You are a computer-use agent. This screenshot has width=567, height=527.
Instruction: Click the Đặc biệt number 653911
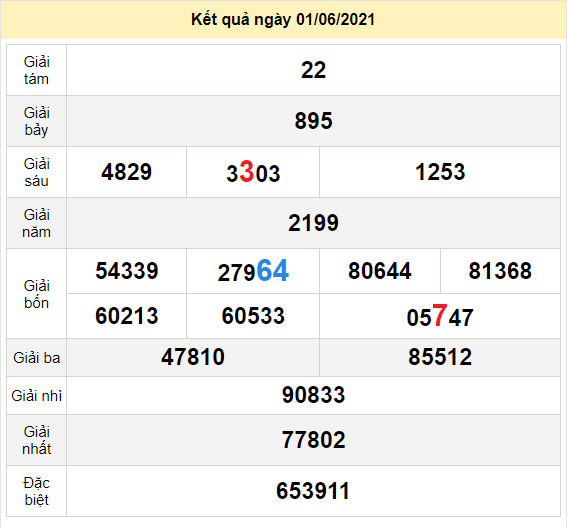[x=313, y=491]
